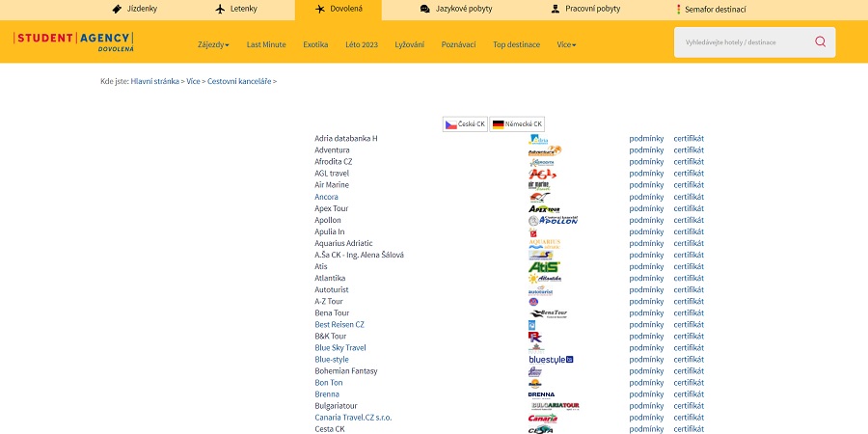Expand the Zájezdy dropdown menu
The image size is (868, 434).
pos(213,44)
